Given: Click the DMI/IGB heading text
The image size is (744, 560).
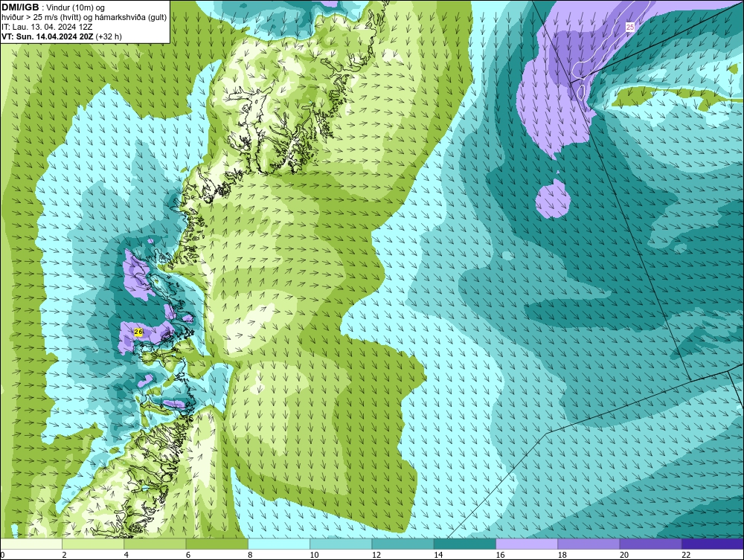Looking at the screenshot, I should [x=20, y=7].
